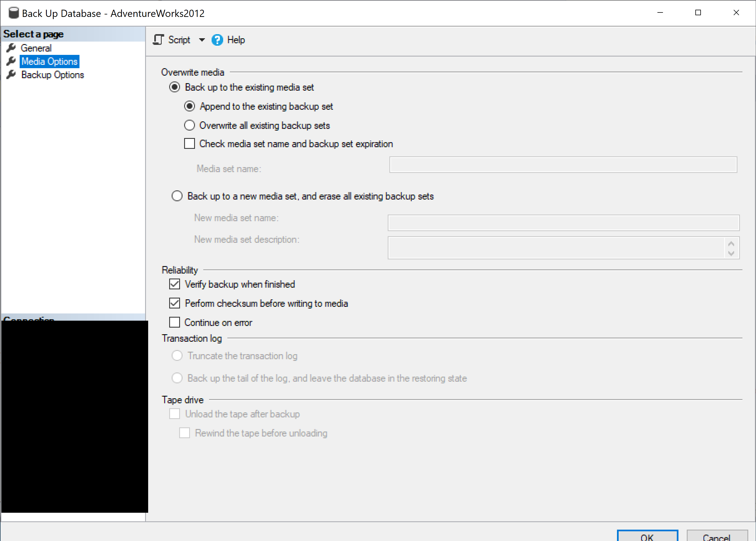Click the Overwrite media section label
Image resolution: width=756 pixels, height=541 pixels.
point(192,72)
